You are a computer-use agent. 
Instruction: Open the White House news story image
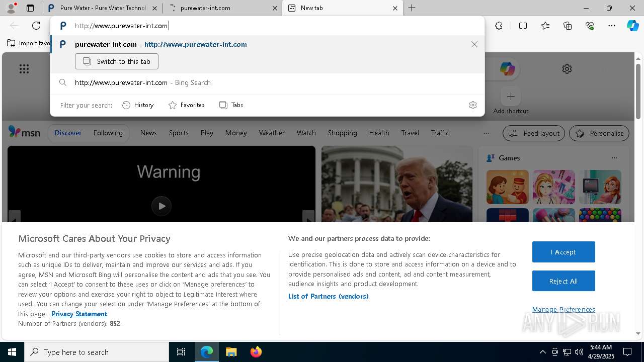(x=397, y=184)
